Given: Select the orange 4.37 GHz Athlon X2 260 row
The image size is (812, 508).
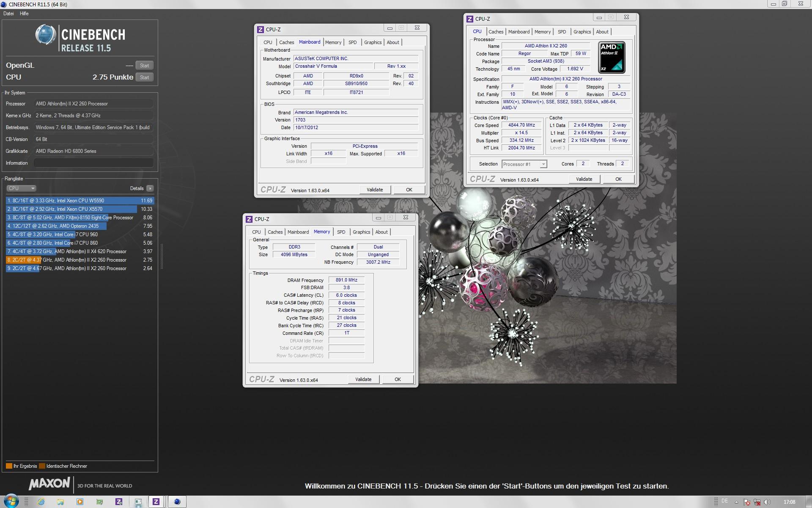Looking at the screenshot, I should [x=80, y=260].
